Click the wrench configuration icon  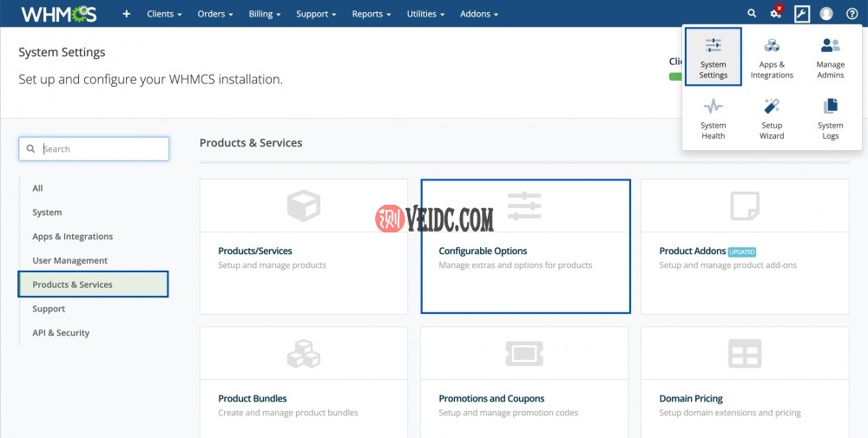(801, 14)
